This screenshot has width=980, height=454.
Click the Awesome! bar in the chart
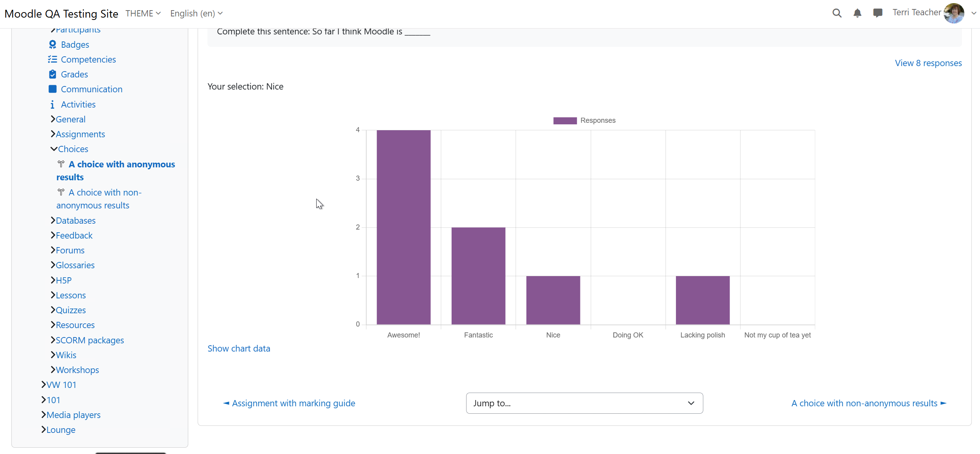(x=404, y=227)
